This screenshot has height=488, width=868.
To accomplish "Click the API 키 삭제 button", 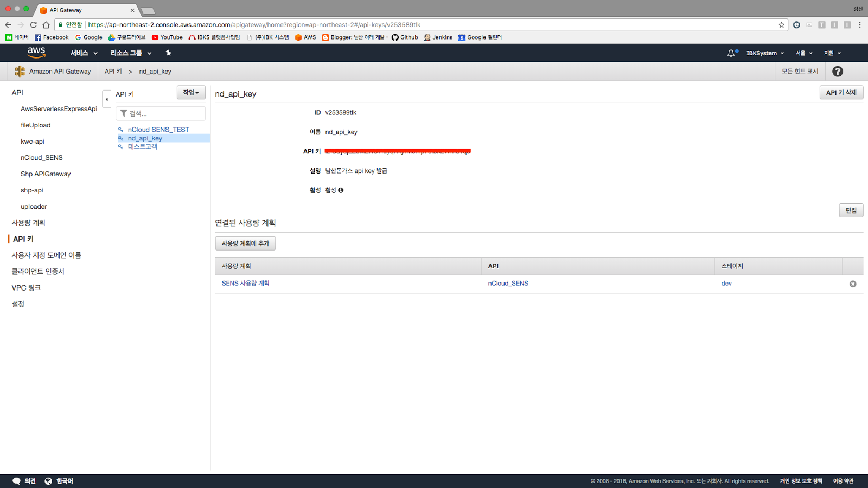I will 841,93.
